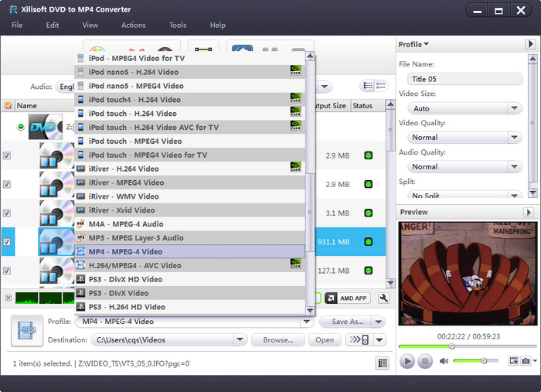Click the Browse button
This screenshot has width=541, height=392.
pyautogui.click(x=278, y=340)
